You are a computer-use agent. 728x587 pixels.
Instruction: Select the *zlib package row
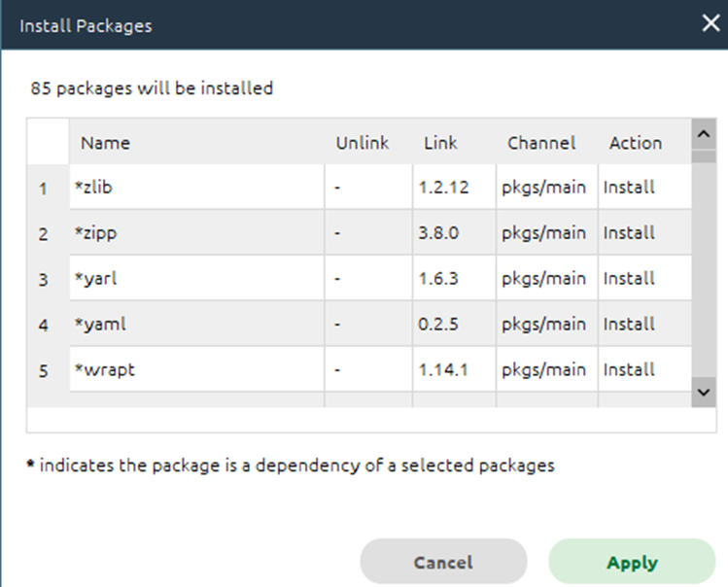point(380,187)
